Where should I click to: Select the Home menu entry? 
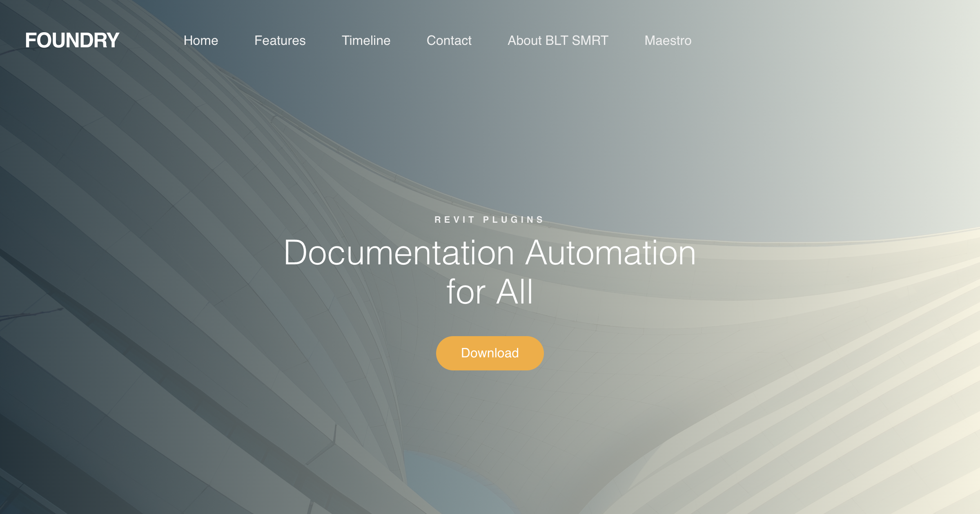[x=201, y=40]
